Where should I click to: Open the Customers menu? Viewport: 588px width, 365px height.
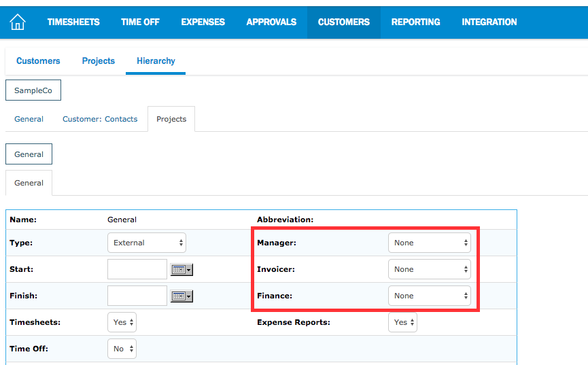(x=344, y=22)
